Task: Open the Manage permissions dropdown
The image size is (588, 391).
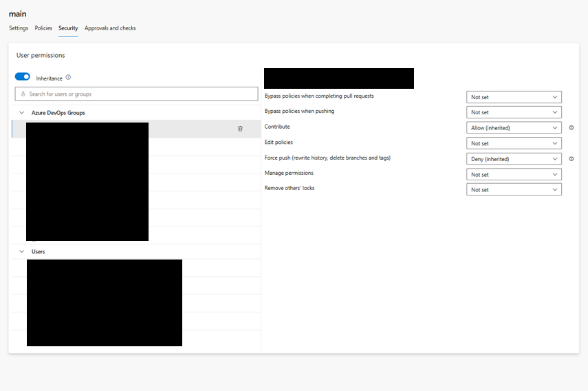Action: click(514, 175)
